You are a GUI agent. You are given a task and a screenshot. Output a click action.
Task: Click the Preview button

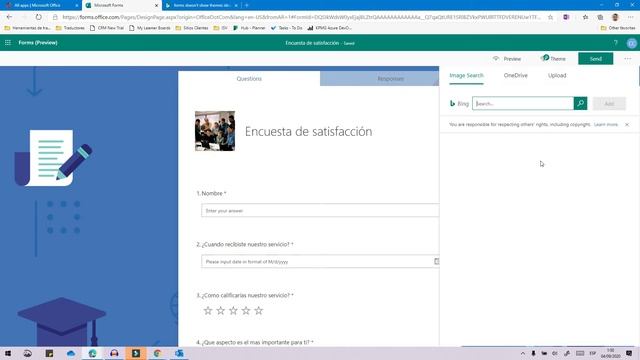(507, 59)
